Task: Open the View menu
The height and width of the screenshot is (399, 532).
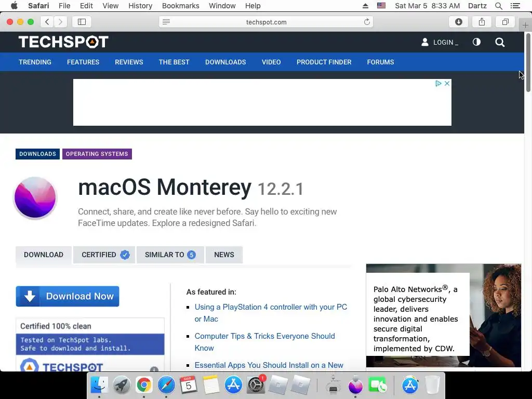Action: (110, 6)
